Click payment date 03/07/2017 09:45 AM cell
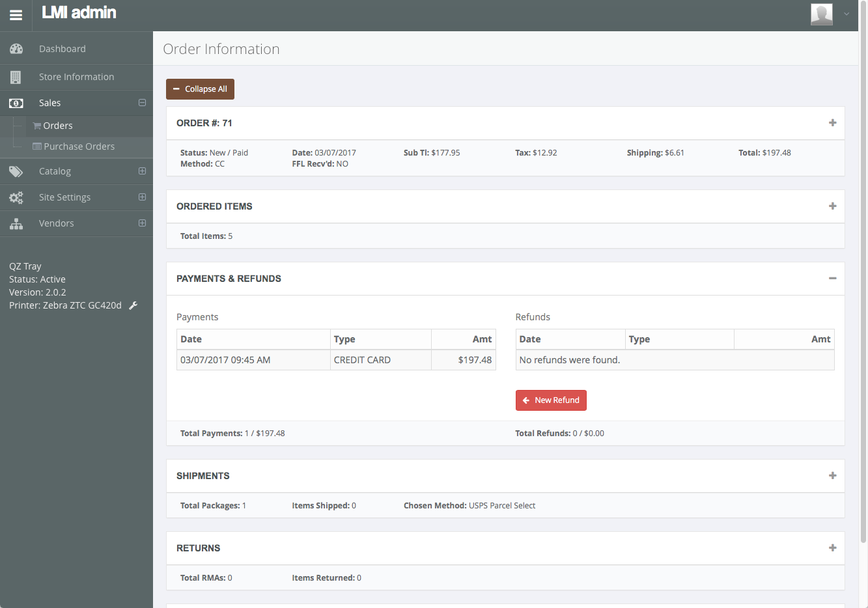The image size is (868, 608). coord(253,360)
